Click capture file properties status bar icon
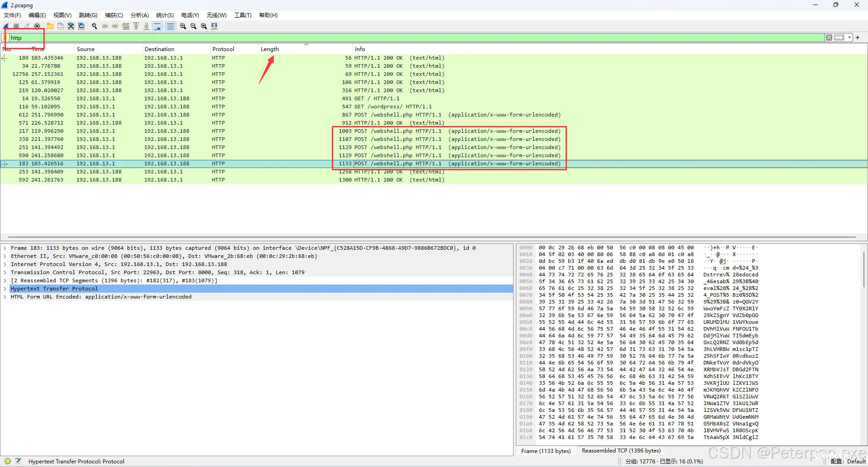This screenshot has width=868, height=467. pyautogui.click(x=19, y=461)
